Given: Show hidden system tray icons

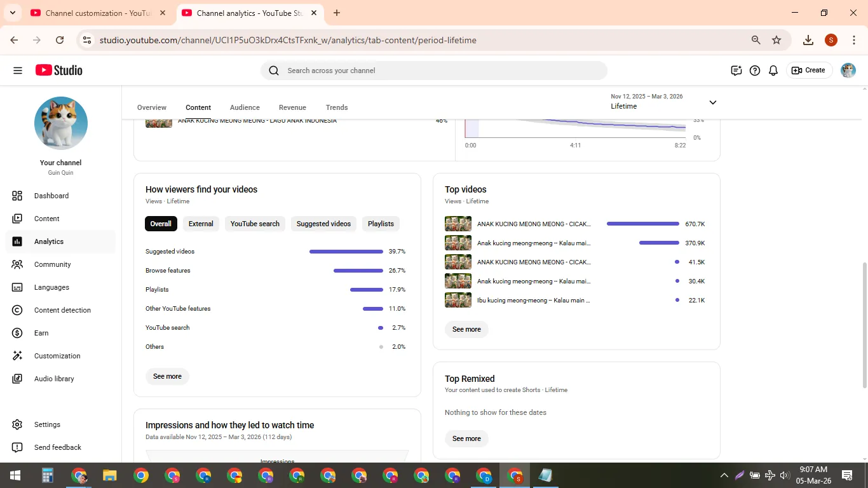Looking at the screenshot, I should [x=724, y=475].
